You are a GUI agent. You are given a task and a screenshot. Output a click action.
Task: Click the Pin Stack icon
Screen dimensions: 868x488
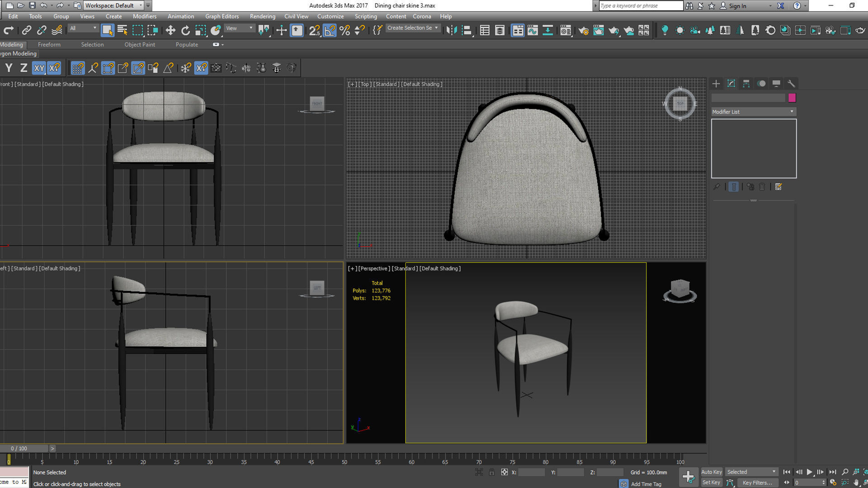click(717, 187)
